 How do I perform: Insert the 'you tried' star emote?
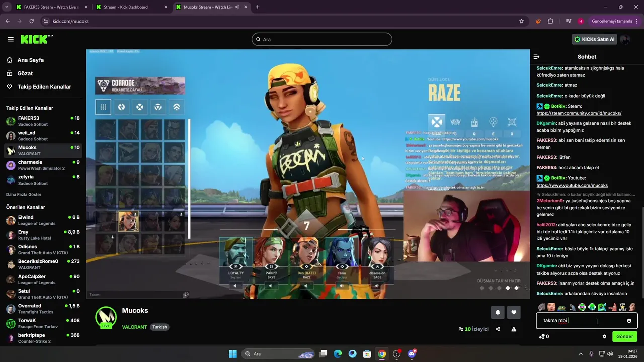[x=622, y=307]
